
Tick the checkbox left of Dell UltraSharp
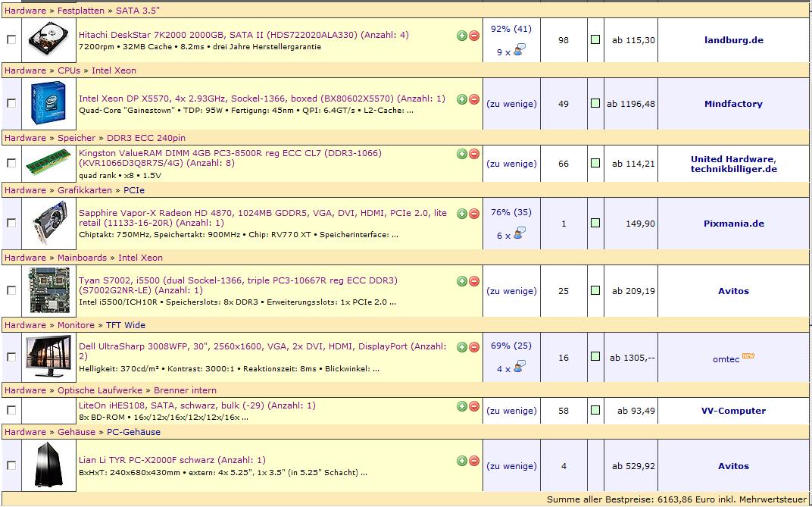[x=11, y=356]
